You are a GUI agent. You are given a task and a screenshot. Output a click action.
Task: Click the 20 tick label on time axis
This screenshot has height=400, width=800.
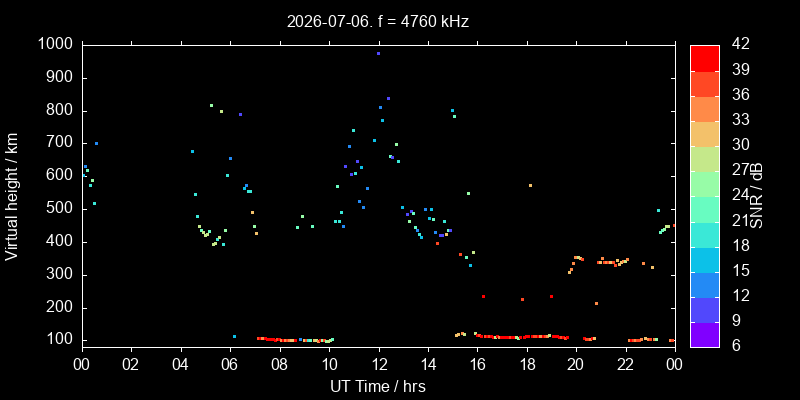pos(576,365)
